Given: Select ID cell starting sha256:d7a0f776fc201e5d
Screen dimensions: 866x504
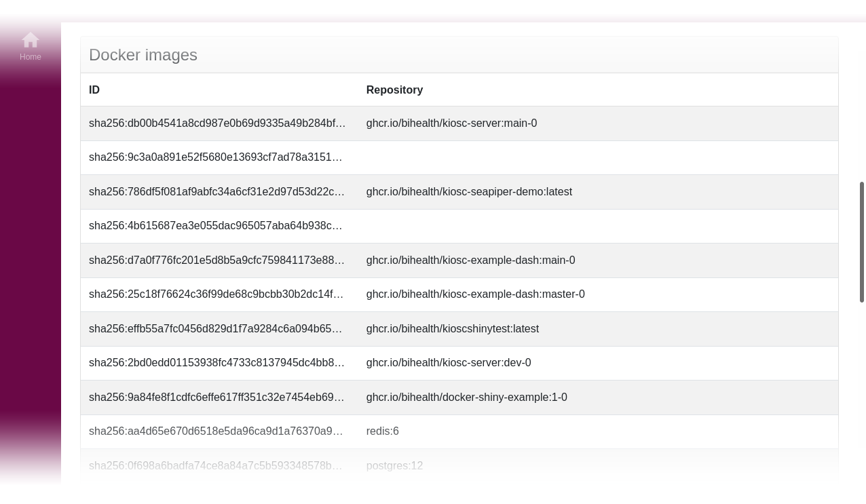Looking at the screenshot, I should click(x=219, y=260).
